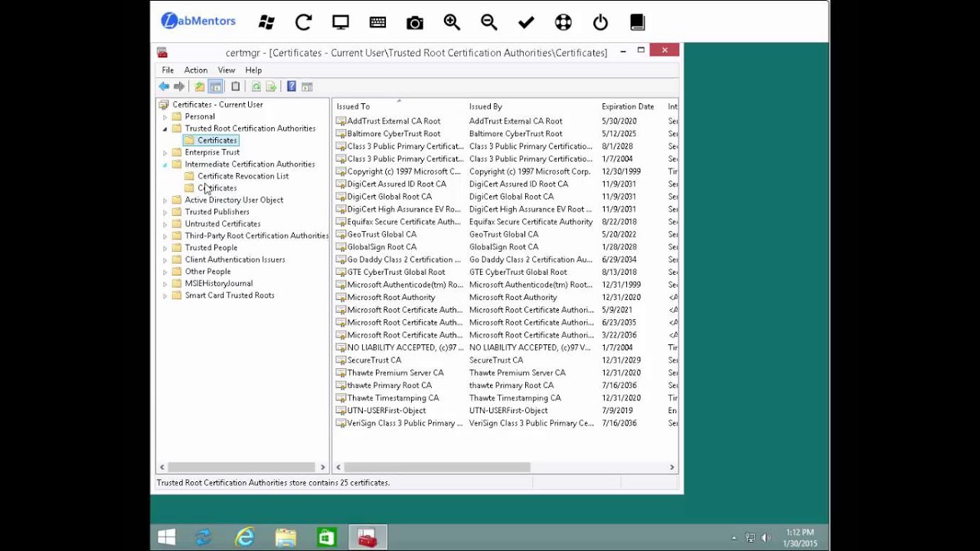Go up one level with folder icon

point(199,86)
